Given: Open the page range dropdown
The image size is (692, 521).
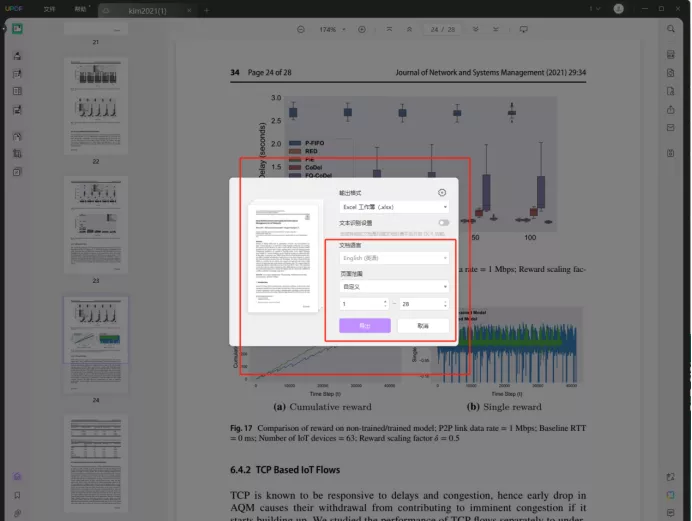Looking at the screenshot, I should point(394,287).
